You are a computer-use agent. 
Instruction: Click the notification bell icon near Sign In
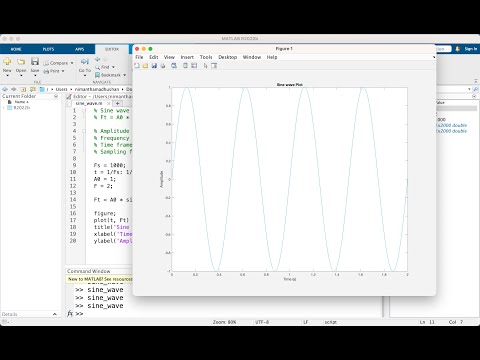458,49
